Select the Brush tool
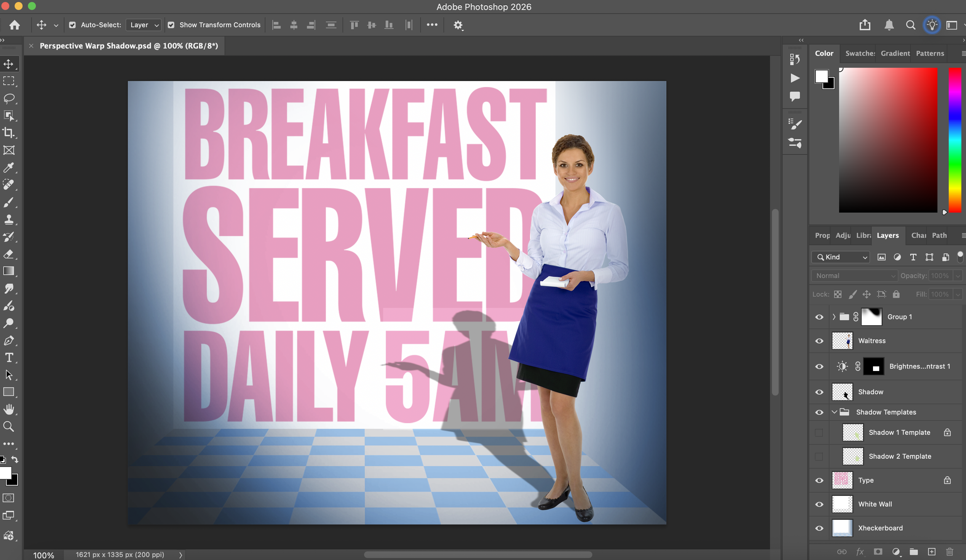This screenshot has width=966, height=560. click(x=9, y=202)
